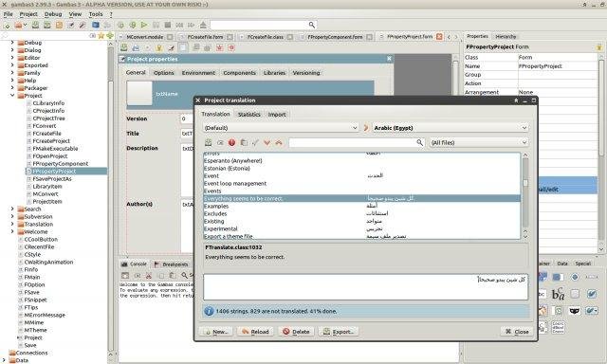Open the (Default) source language dropdown
The width and height of the screenshot is (607, 364).
tap(281, 128)
